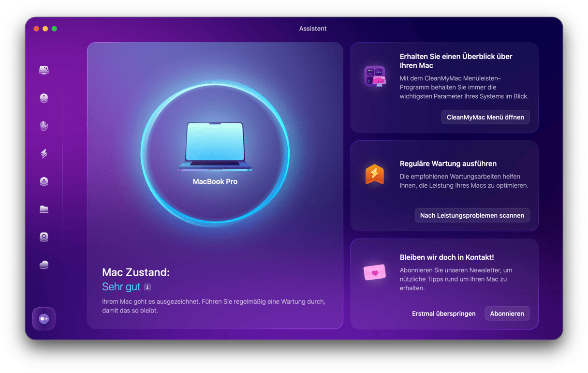Click the Erstmal überspringen link
Viewport: 588px width, 373px height.
[443, 313]
